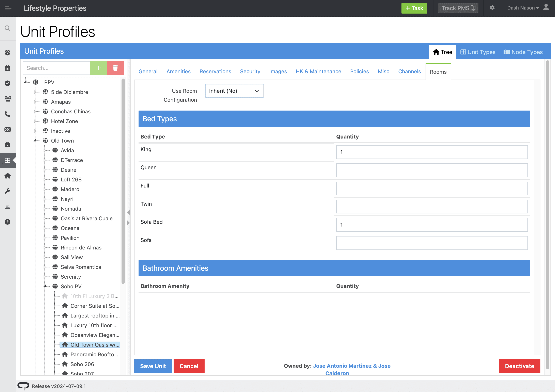555x392 pixels.
Task: Open the calendar icon in the sidebar
Action: pos(7,68)
